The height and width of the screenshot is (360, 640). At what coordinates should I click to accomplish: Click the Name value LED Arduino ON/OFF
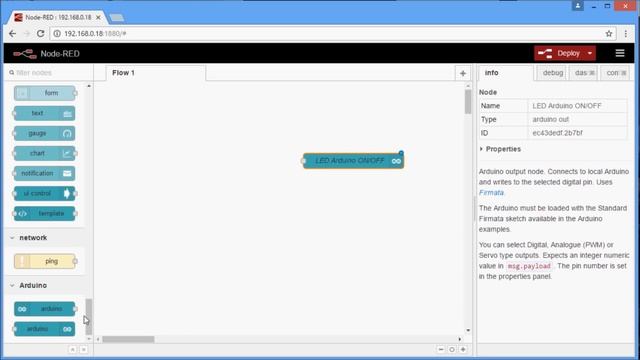(567, 106)
